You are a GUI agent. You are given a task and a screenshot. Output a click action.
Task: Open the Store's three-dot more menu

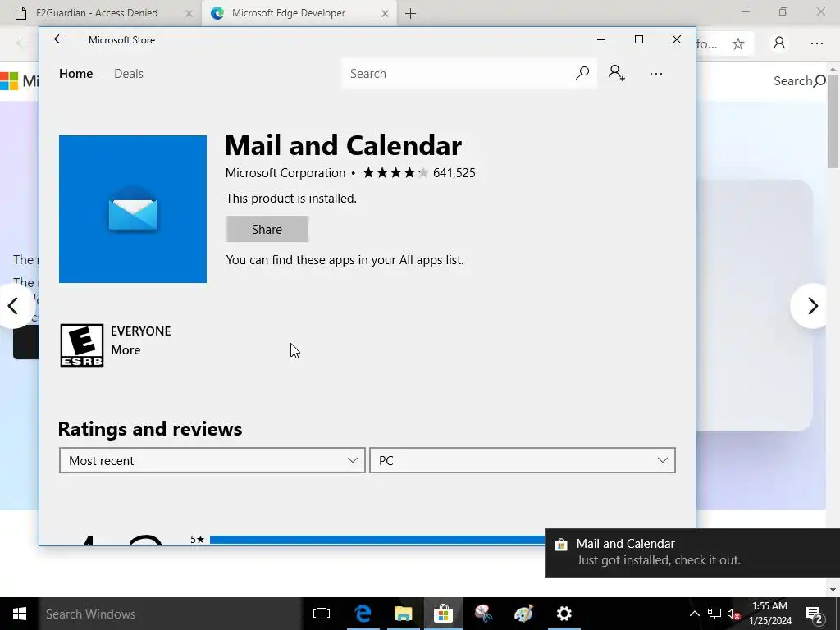click(656, 74)
